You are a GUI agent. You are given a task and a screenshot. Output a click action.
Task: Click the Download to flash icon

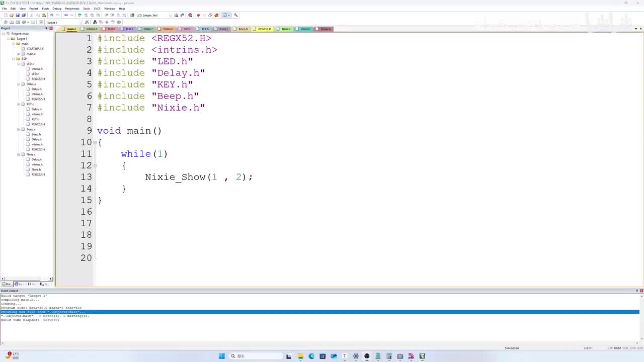41,22
